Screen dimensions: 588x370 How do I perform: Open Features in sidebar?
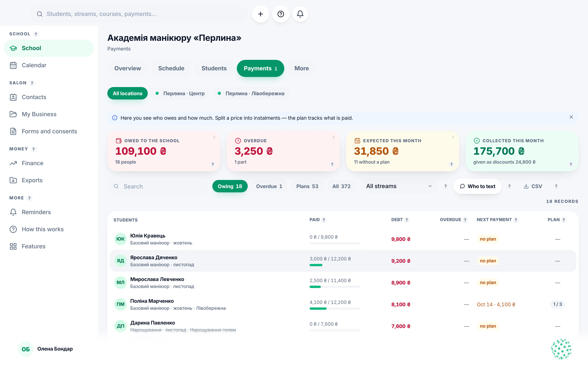click(x=49, y=246)
